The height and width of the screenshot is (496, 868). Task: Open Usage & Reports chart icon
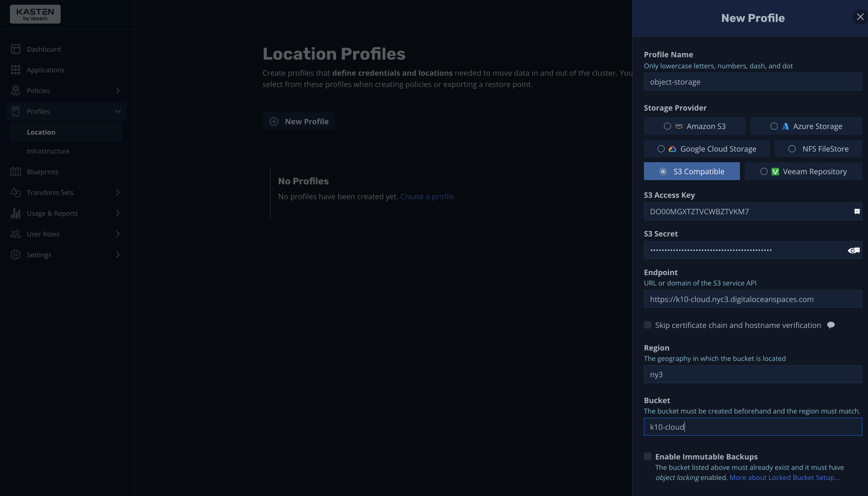pos(15,213)
